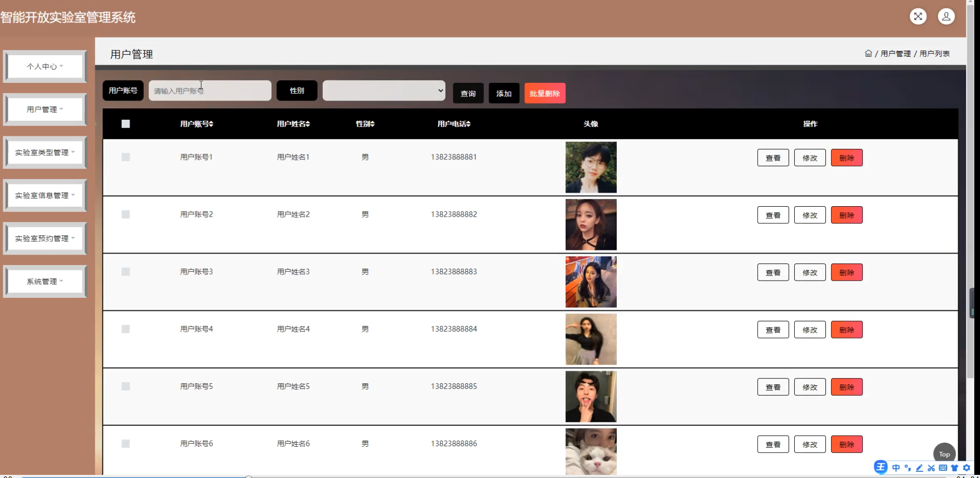Click 修改 for 用户账号1
980x478 pixels.
[x=810, y=158]
